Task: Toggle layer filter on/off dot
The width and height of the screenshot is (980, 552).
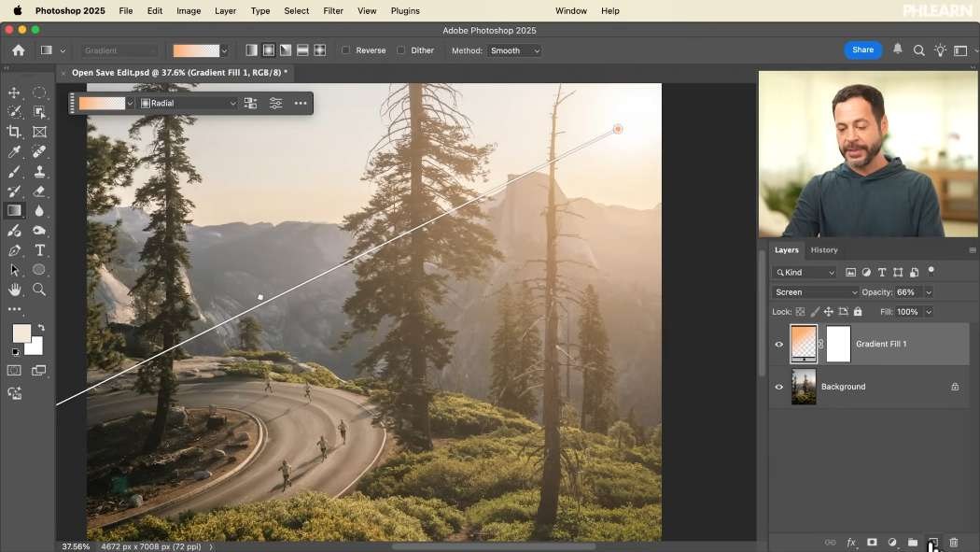Action: (x=931, y=270)
